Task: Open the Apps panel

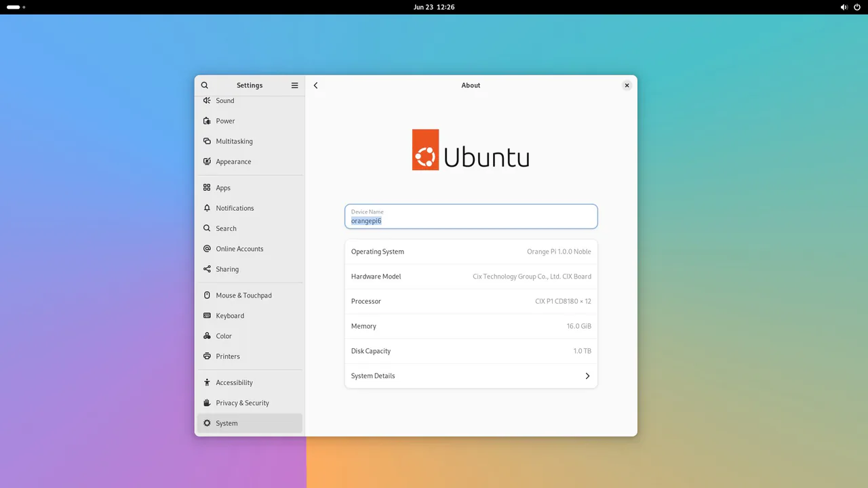Action: point(250,188)
